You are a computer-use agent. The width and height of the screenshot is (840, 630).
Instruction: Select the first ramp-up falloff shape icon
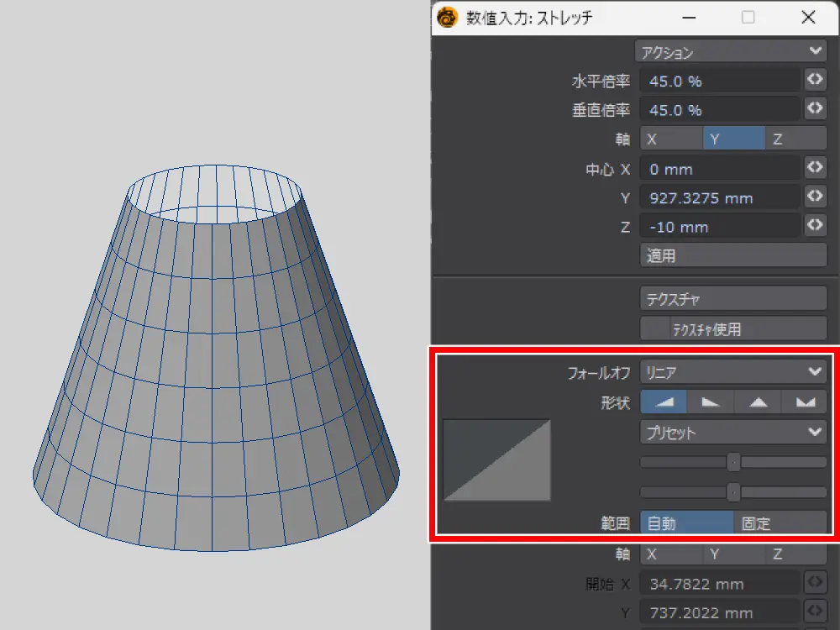pyautogui.click(x=664, y=402)
